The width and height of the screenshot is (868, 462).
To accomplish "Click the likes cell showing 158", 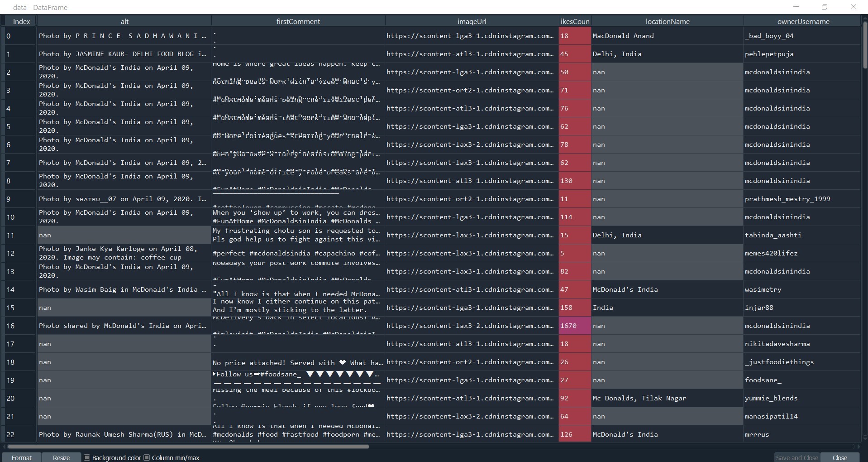I will pyautogui.click(x=575, y=308).
